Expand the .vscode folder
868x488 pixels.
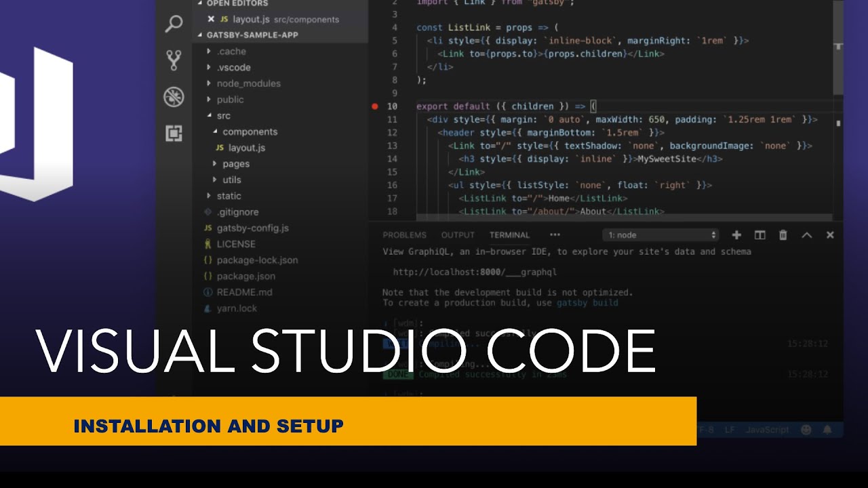point(209,68)
